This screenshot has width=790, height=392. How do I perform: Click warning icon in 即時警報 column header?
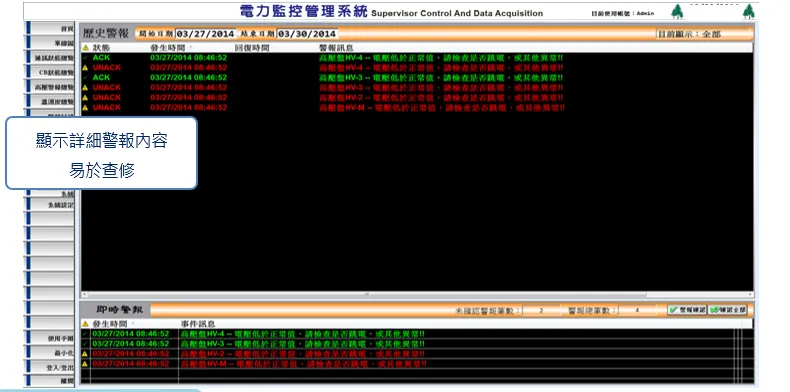[85, 324]
